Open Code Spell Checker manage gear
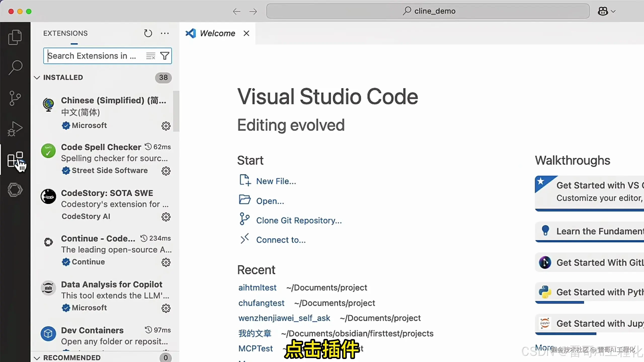 point(166,171)
